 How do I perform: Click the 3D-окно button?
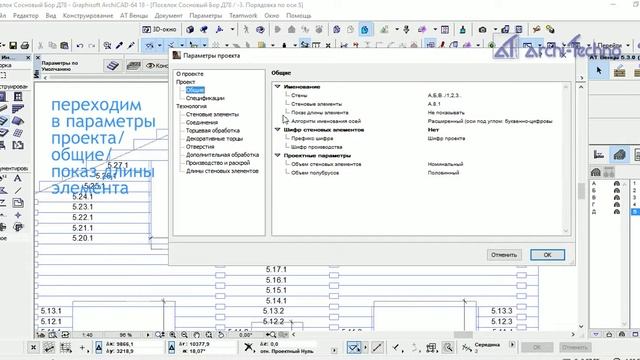pyautogui.click(x=159, y=29)
